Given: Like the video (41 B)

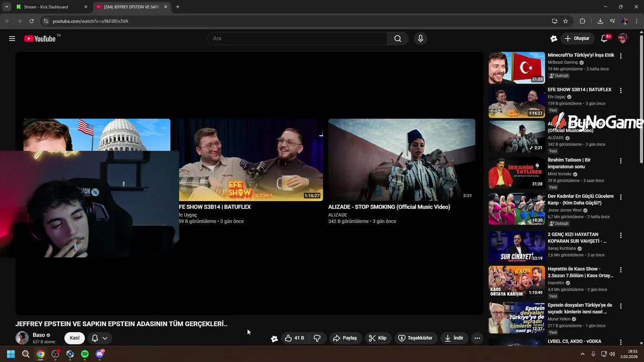Looking at the screenshot, I should tap(294, 338).
